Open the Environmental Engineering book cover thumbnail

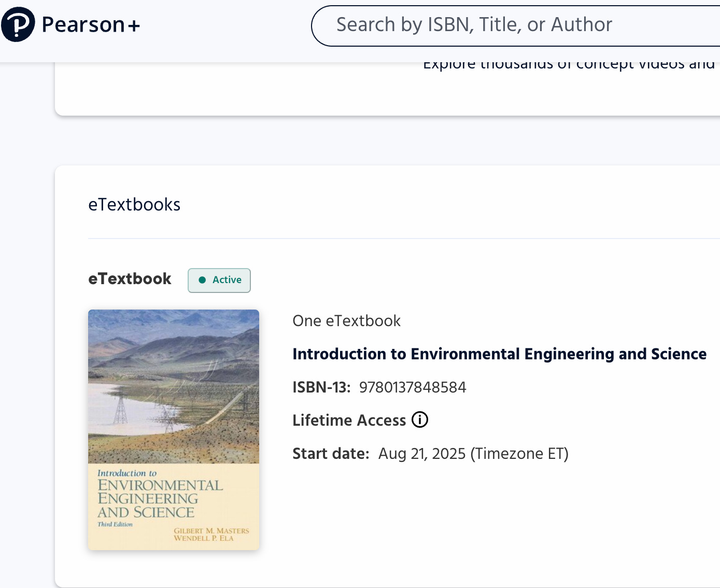point(173,429)
